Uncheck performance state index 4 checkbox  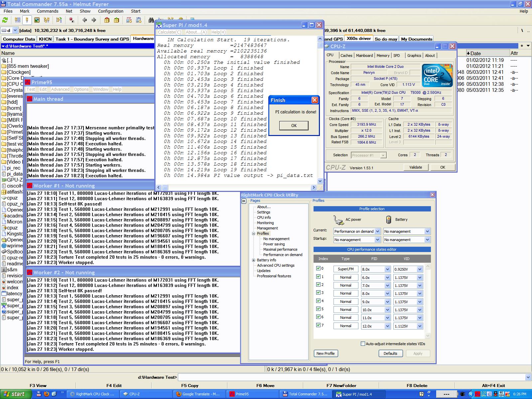pos(318,301)
